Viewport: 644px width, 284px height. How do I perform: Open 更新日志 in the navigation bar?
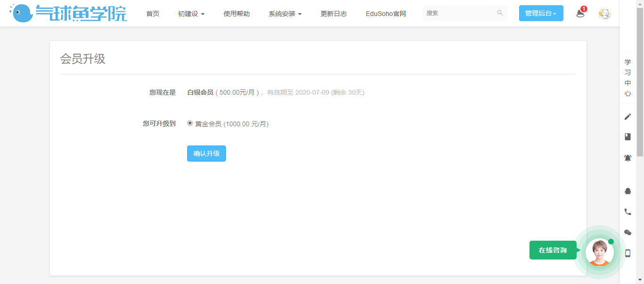(x=334, y=14)
